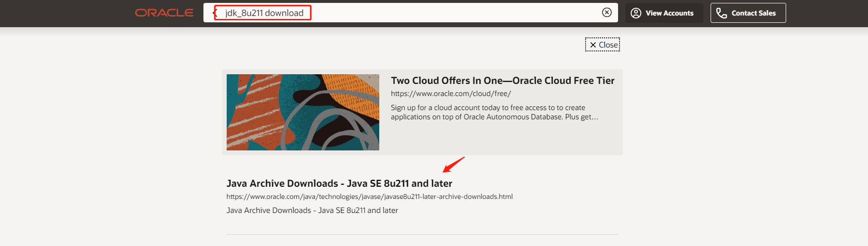Open 'Java Archive Downloads - Java SE 8u211' title
This screenshot has height=246, width=868.
pos(339,183)
